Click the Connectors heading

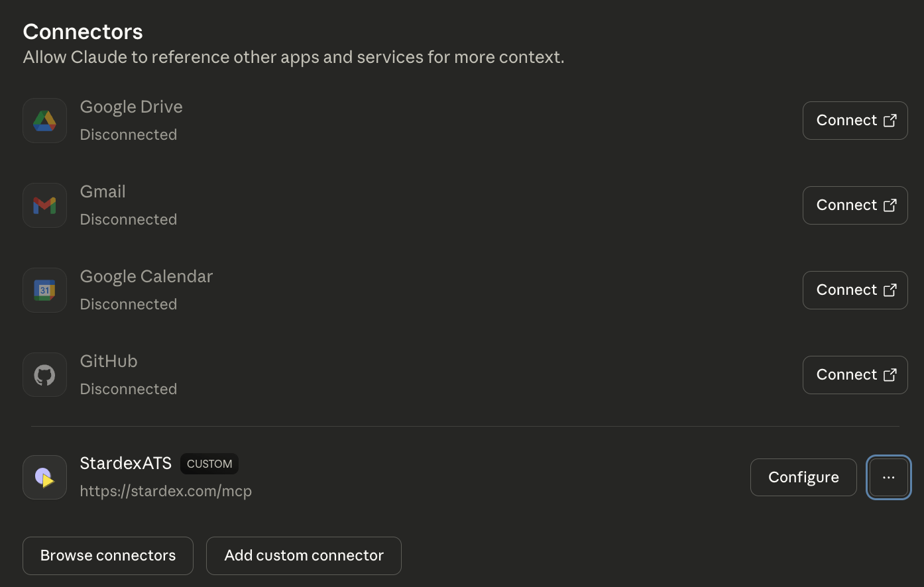[x=83, y=32]
